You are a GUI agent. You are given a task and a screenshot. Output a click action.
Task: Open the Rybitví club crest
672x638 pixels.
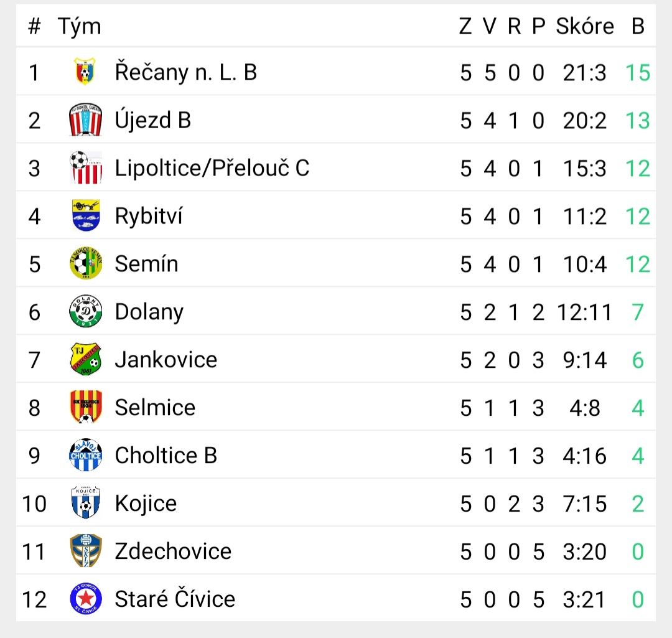coord(86,215)
